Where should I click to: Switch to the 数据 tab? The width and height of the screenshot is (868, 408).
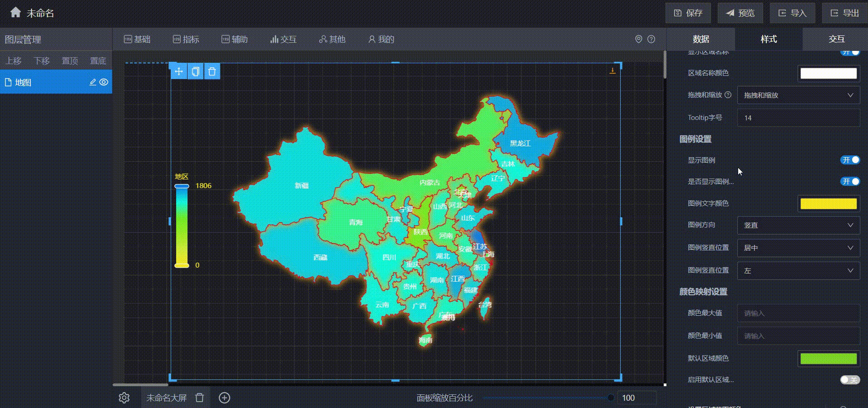701,39
